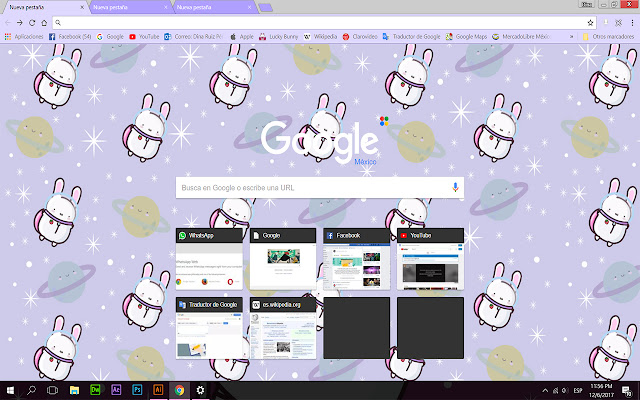Open the Otros marcadores folder
The width and height of the screenshot is (640, 400).
[609, 36]
